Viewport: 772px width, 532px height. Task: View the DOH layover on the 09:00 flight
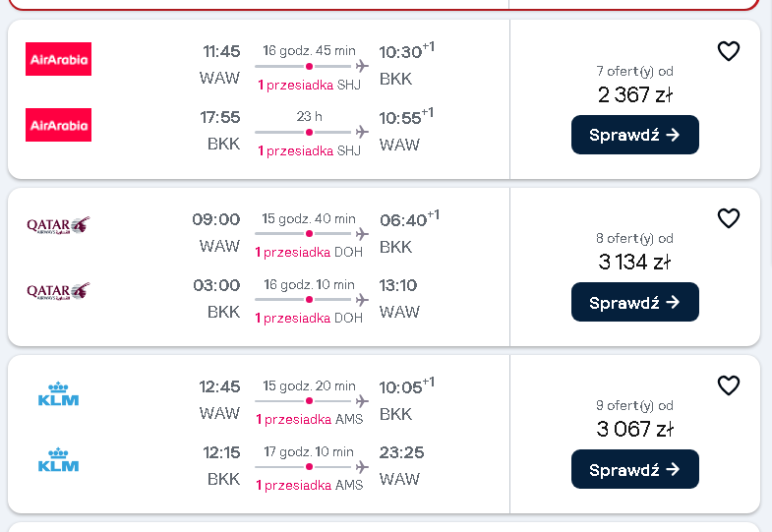[309, 252]
